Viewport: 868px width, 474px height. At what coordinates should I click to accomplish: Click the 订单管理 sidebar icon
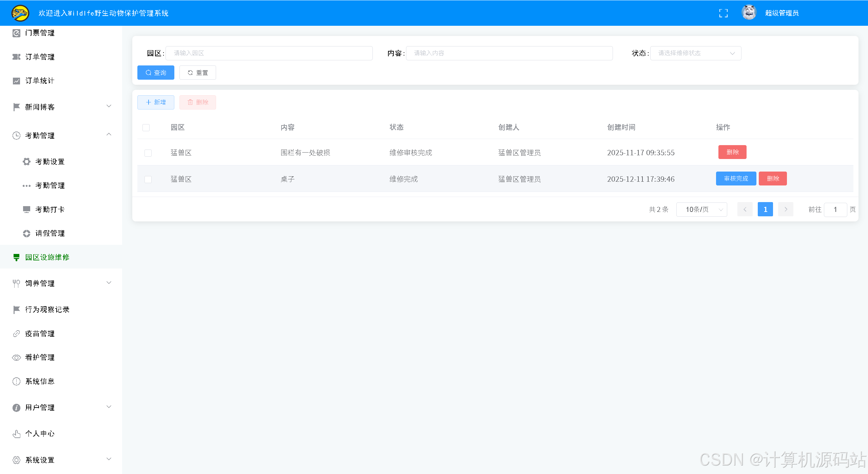tap(16, 57)
